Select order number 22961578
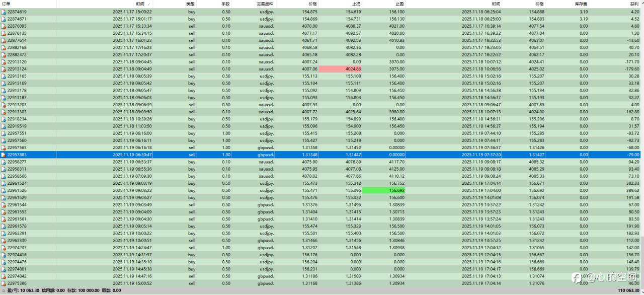644x295 pixels. (17, 226)
